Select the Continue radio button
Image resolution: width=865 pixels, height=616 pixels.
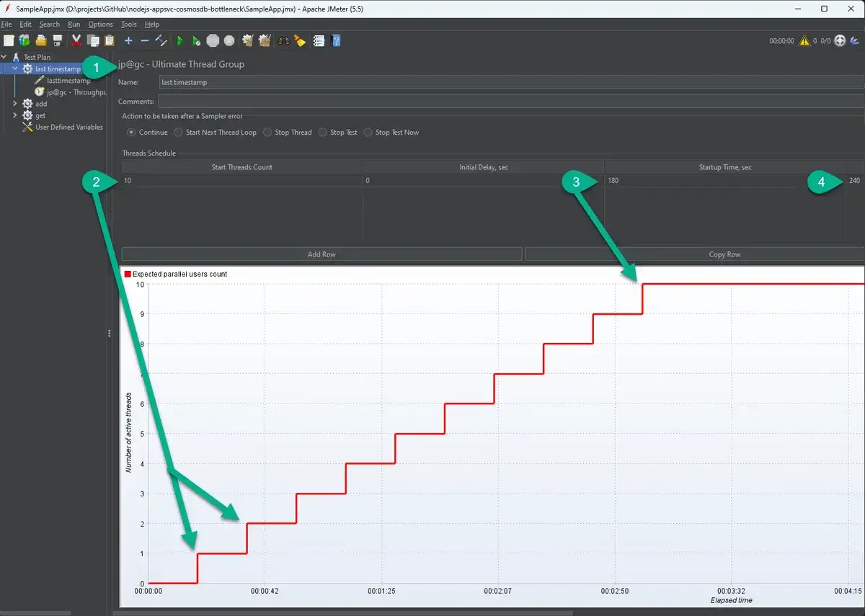(x=131, y=133)
